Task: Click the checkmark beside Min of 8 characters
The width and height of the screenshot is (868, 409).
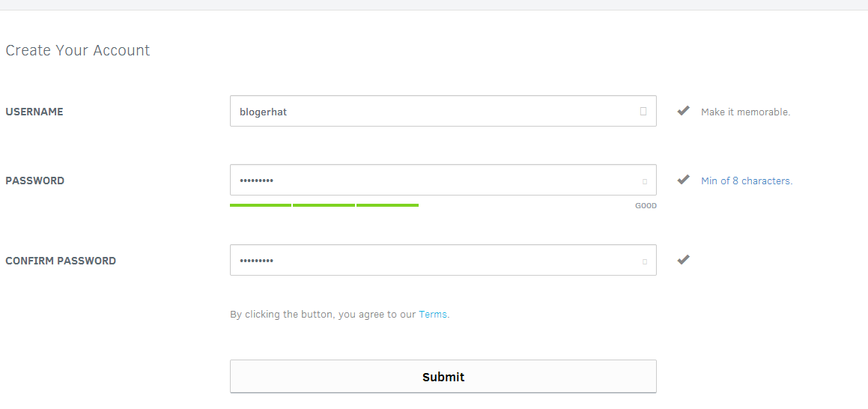Action: pyautogui.click(x=684, y=179)
